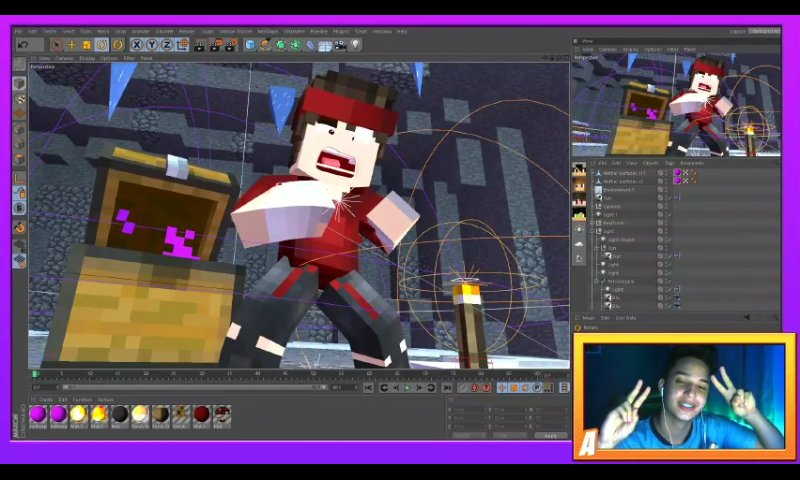
Task: Add a Camera object from toolbar
Action: tap(340, 45)
